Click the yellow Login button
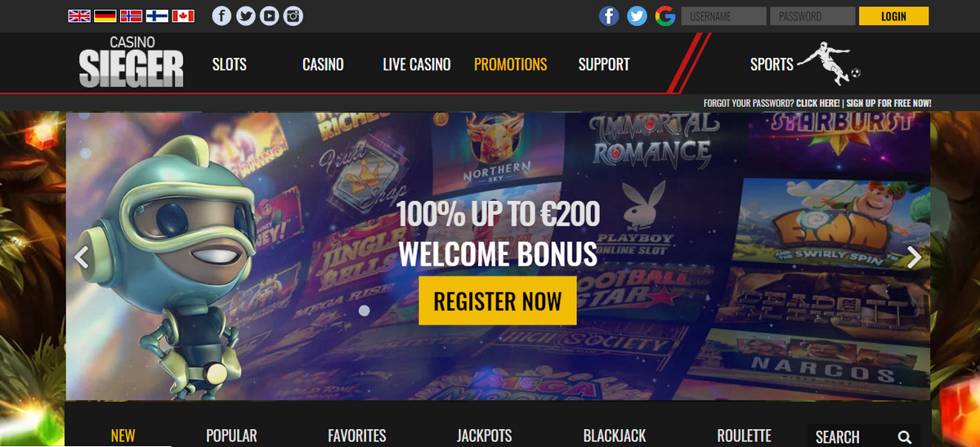The width and height of the screenshot is (980, 447). tap(893, 16)
